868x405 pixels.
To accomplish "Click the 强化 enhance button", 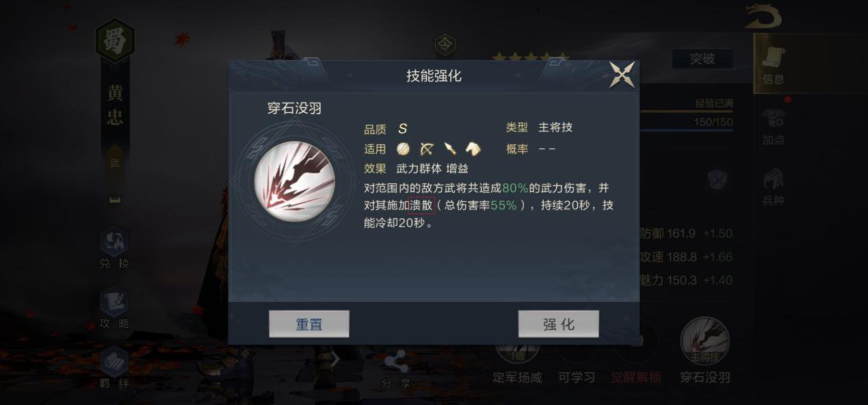I will coord(558,324).
